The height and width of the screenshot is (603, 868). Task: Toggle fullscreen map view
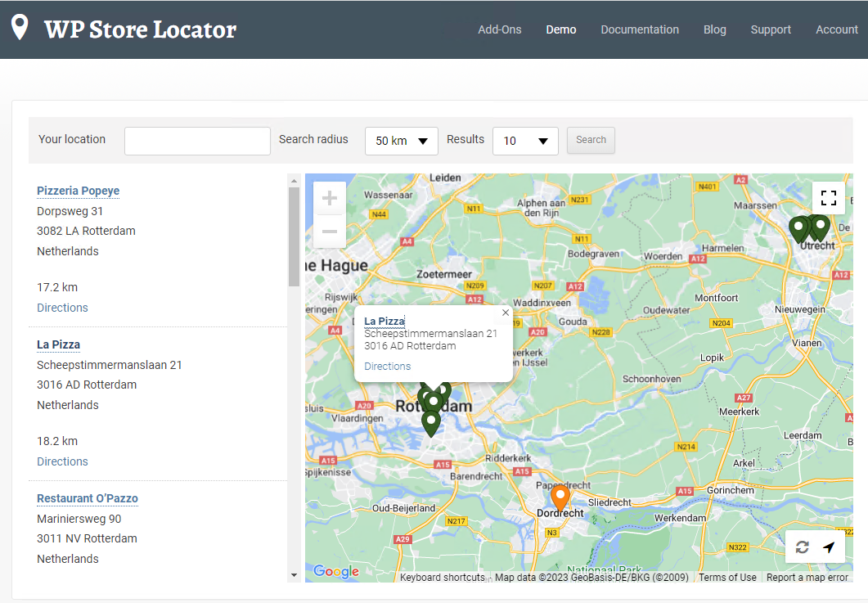(828, 198)
